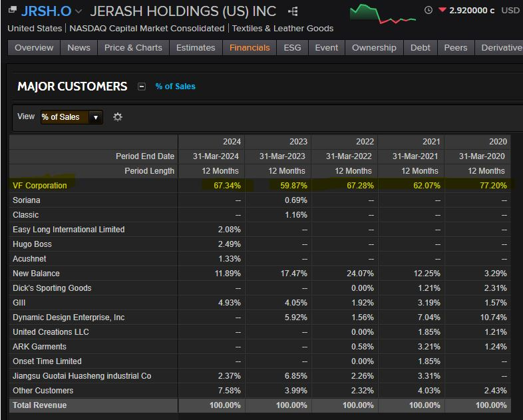
Task: Click Jiangsu Guotai 2023 value 6.85%
Action: [x=296, y=376]
